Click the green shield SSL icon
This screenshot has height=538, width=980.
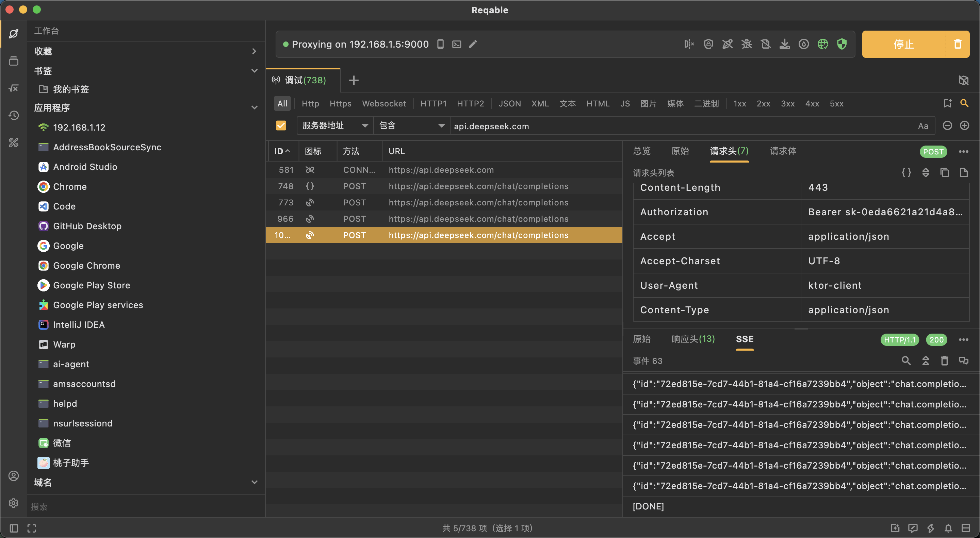[842, 44]
